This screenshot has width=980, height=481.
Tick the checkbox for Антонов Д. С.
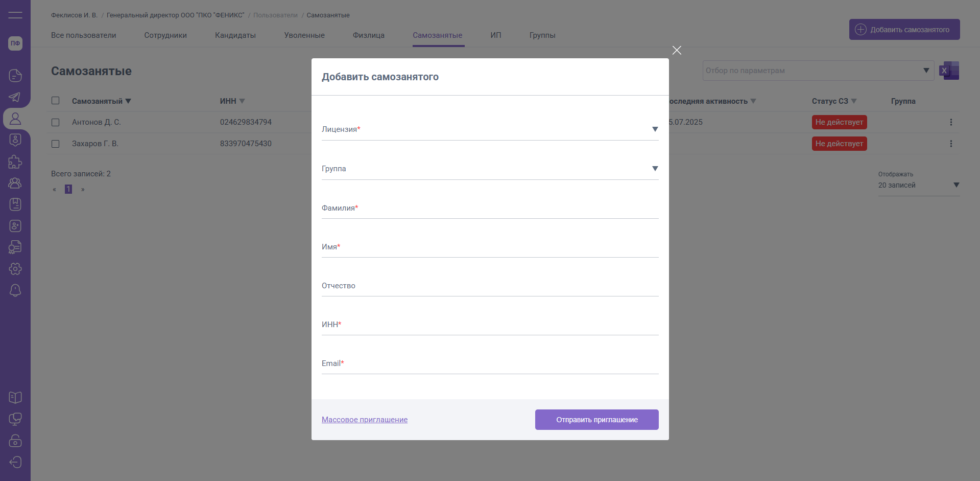coord(56,123)
